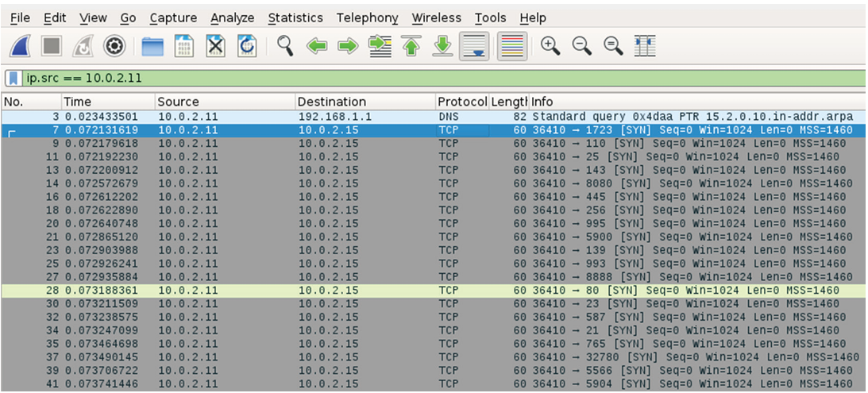Open display filter bookmark dropdown
Screen dimensions: 868x393
(14, 79)
